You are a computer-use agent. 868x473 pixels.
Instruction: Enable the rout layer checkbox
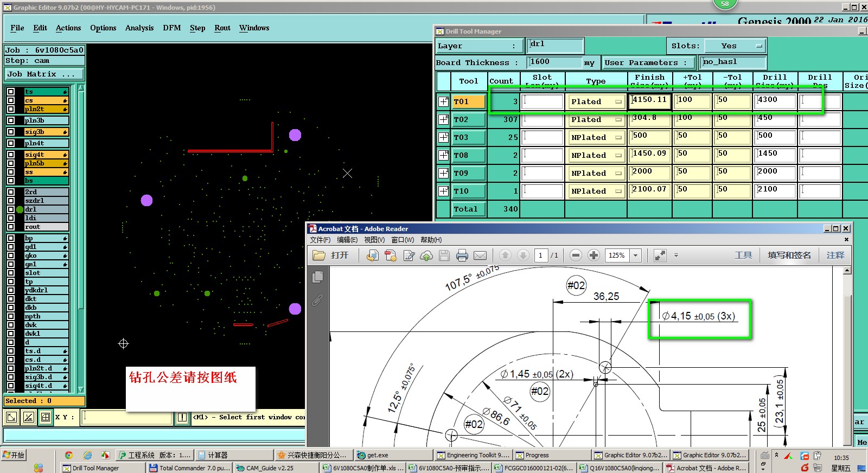tap(11, 227)
